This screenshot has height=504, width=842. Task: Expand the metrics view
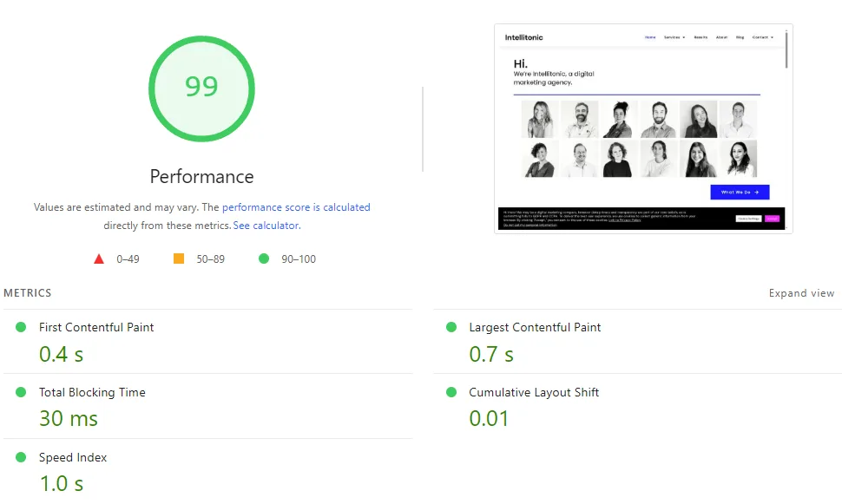(801, 293)
